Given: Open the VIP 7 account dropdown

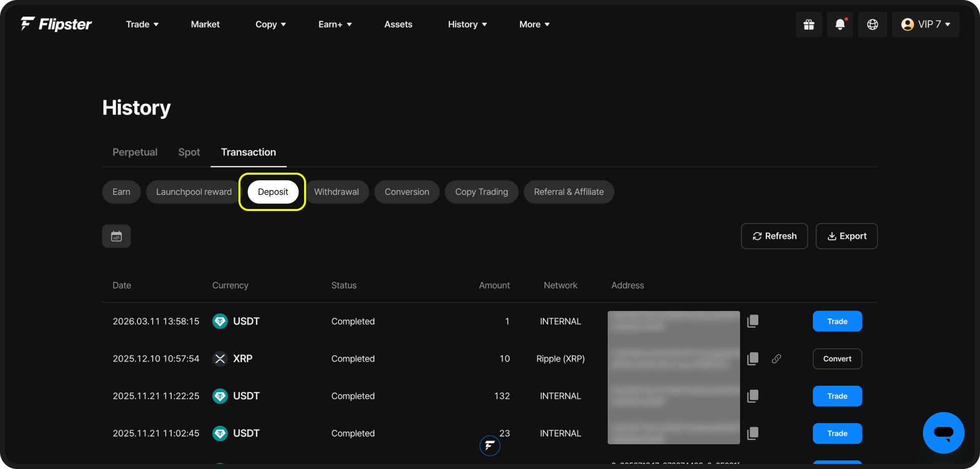Looking at the screenshot, I should click(x=925, y=24).
